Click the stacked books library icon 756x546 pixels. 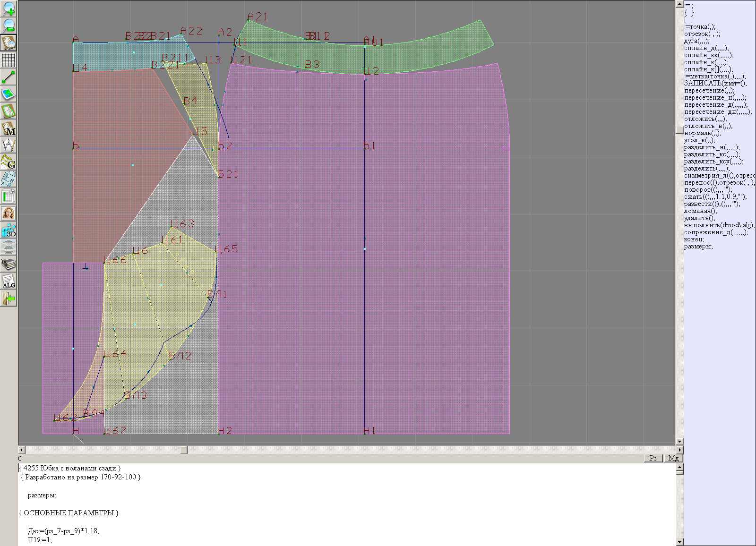point(9,264)
